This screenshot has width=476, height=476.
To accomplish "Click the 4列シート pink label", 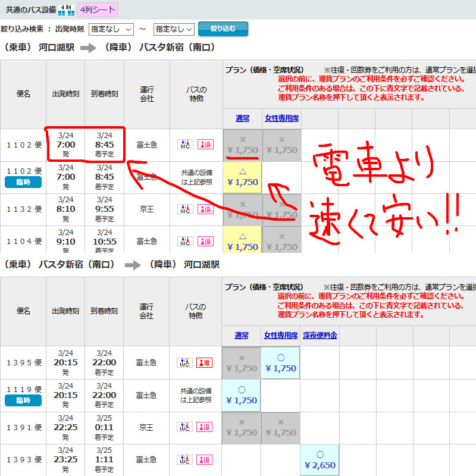I will coord(98,10).
